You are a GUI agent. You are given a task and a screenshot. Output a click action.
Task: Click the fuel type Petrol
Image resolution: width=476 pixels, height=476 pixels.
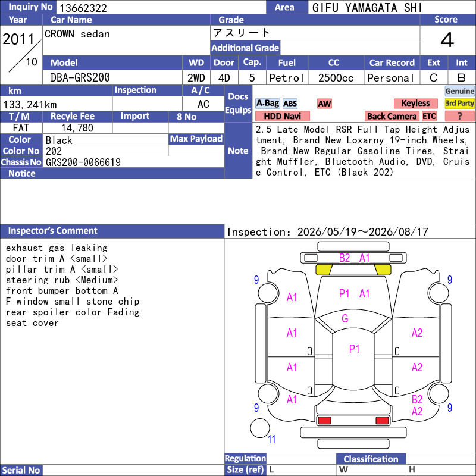(x=286, y=78)
